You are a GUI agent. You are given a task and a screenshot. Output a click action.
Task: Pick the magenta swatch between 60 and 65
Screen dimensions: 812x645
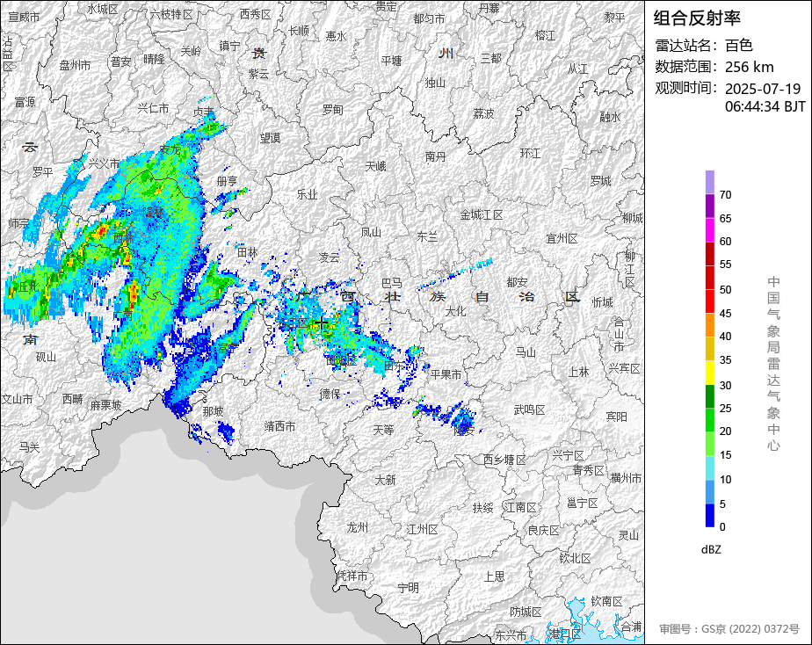pyautogui.click(x=710, y=230)
